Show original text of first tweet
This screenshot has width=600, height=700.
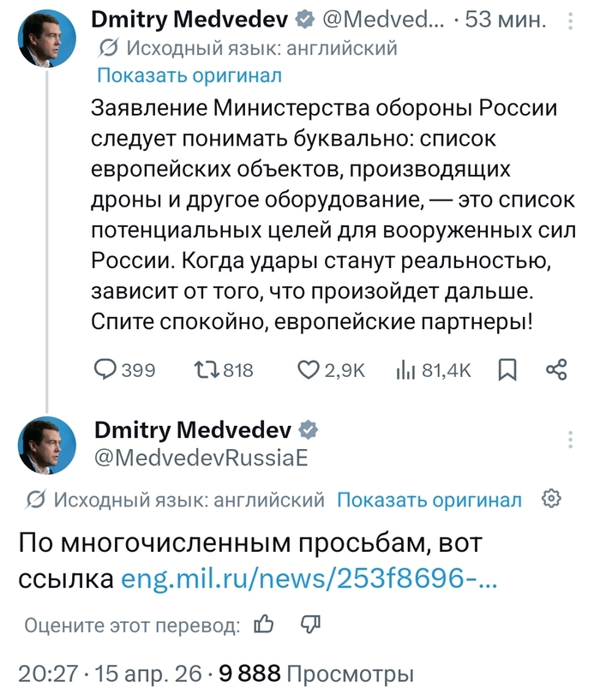click(x=189, y=75)
